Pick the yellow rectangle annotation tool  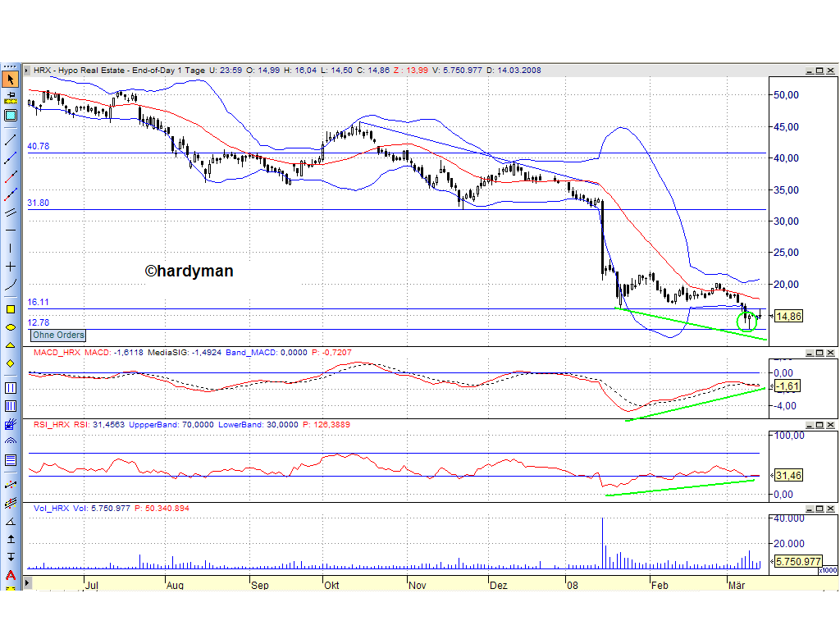(10, 309)
